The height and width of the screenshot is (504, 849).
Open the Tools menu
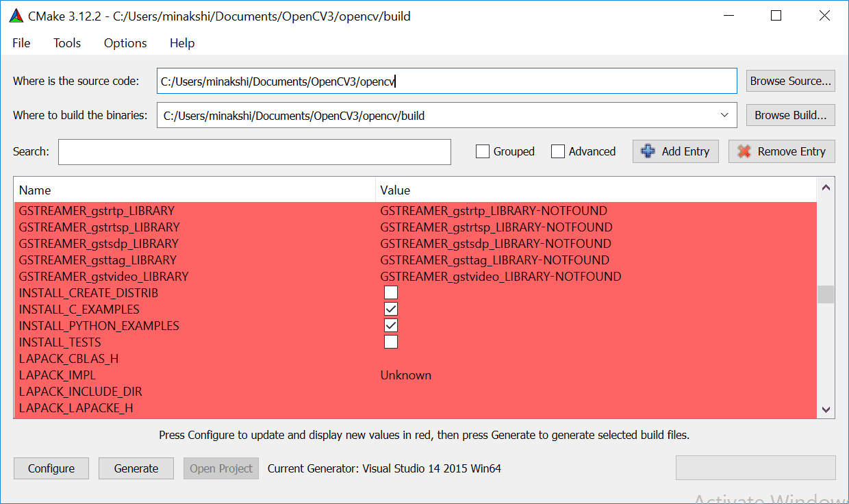(x=67, y=42)
